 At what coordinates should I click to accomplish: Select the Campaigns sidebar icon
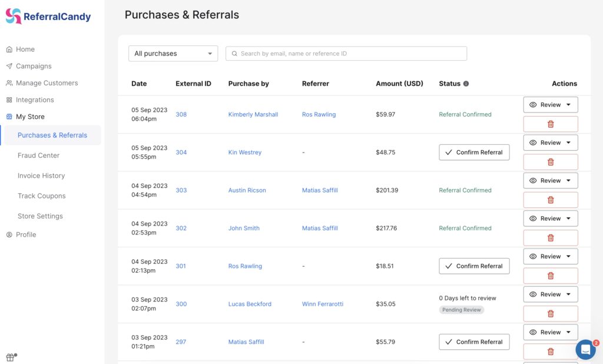click(8, 66)
